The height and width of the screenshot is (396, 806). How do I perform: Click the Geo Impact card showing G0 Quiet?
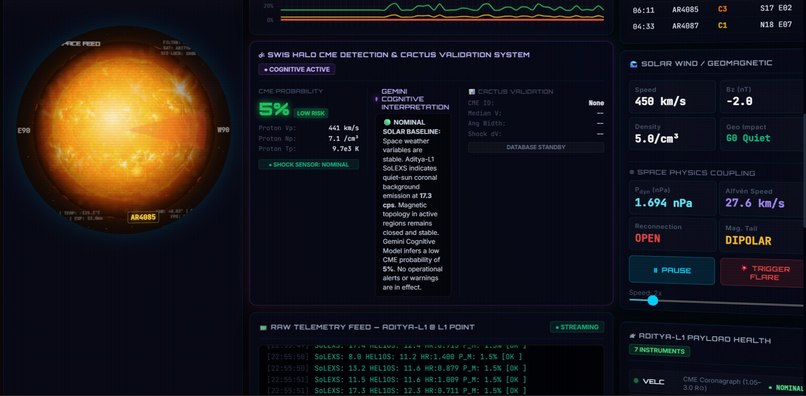tap(763, 134)
